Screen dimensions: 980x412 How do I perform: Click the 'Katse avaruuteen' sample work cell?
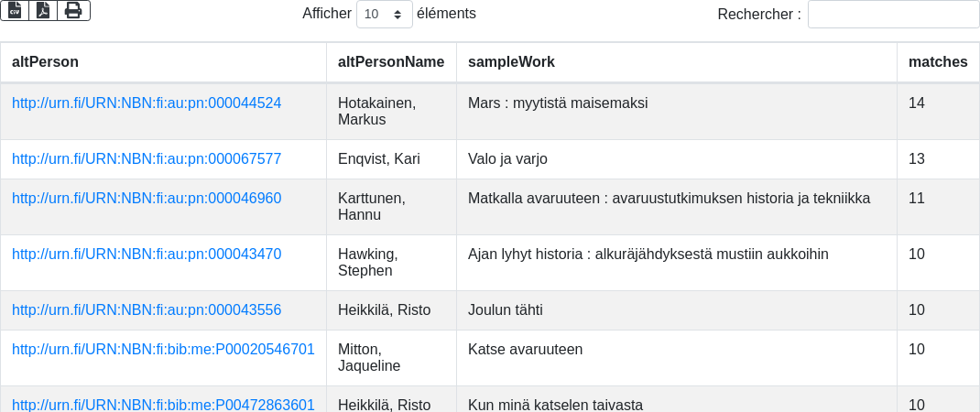point(525,350)
